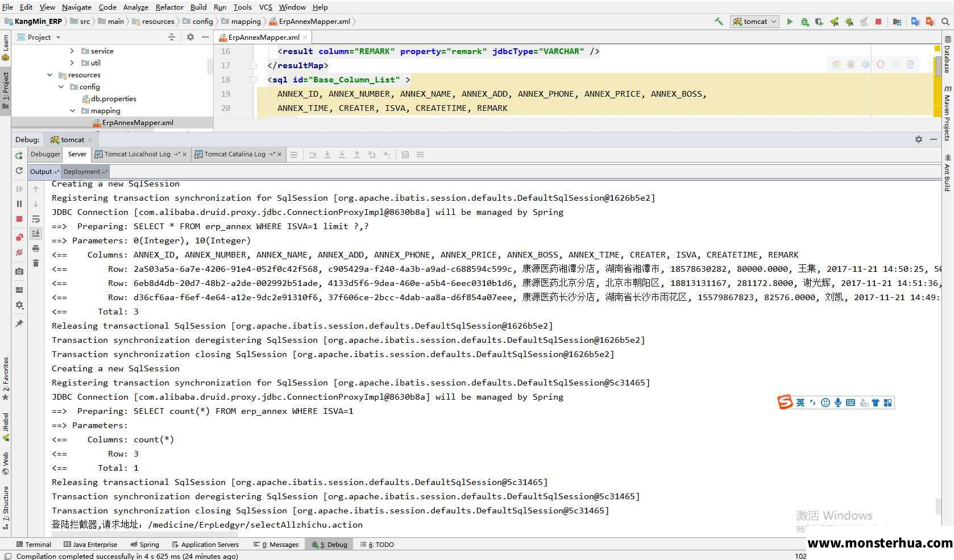Select db.properties in project tree
954x560 pixels.
click(x=113, y=98)
